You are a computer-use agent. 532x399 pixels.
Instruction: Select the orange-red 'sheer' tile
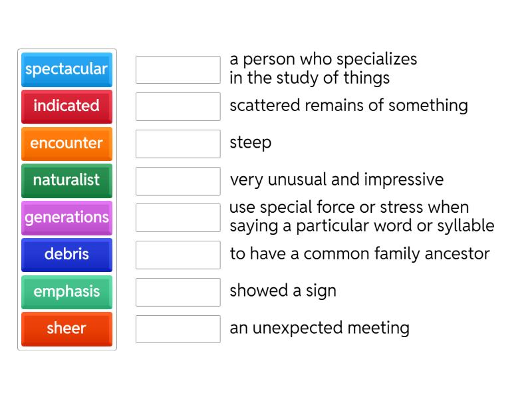click(x=66, y=329)
